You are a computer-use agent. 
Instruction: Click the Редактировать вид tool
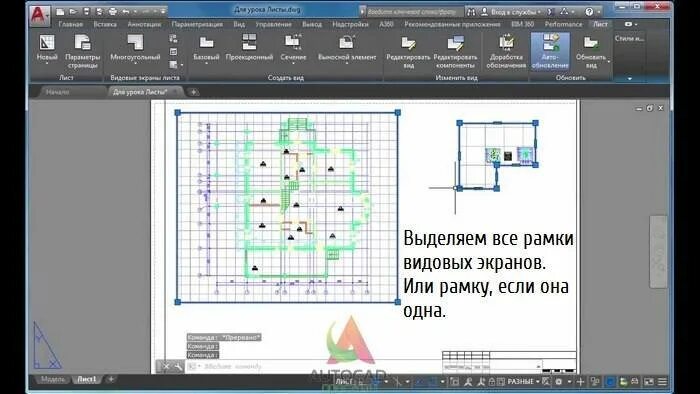(408, 51)
